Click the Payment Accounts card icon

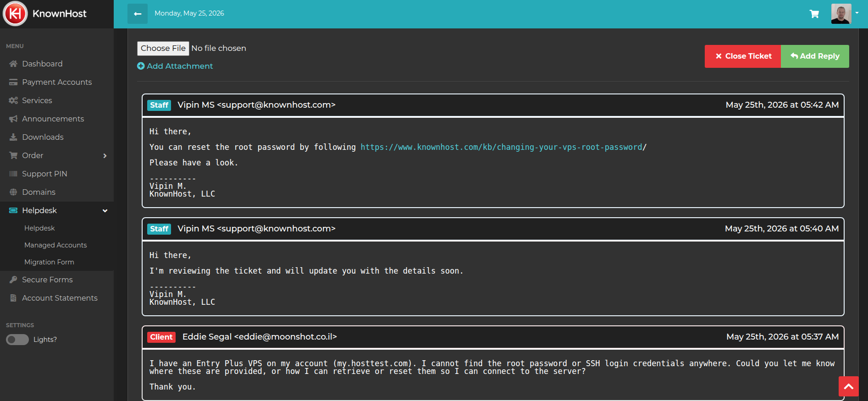[13, 82]
